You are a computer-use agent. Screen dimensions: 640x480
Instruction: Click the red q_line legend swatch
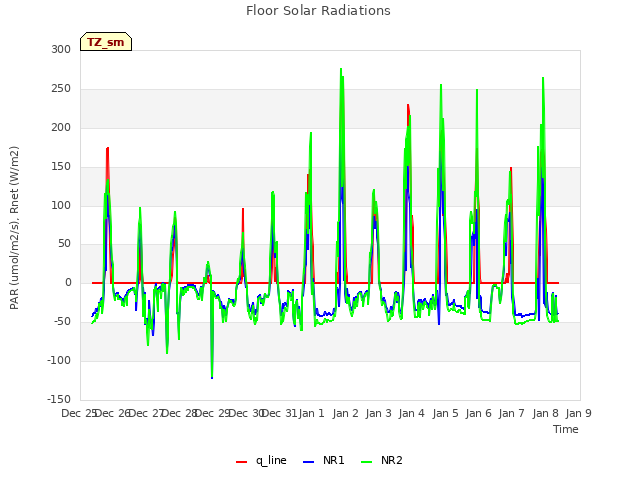[241, 462]
